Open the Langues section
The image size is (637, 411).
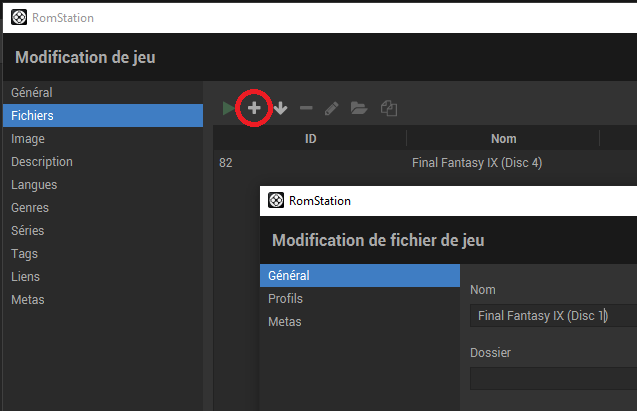(x=103, y=185)
